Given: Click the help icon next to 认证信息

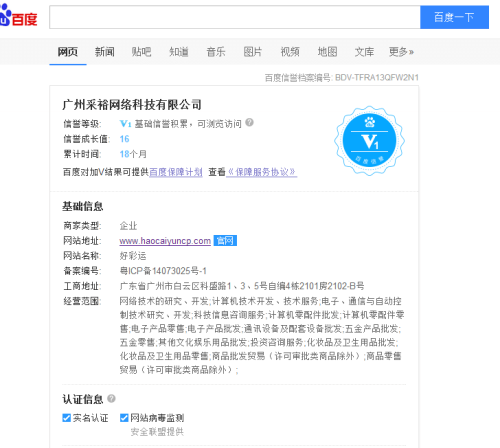Looking at the screenshot, I should tap(111, 398).
